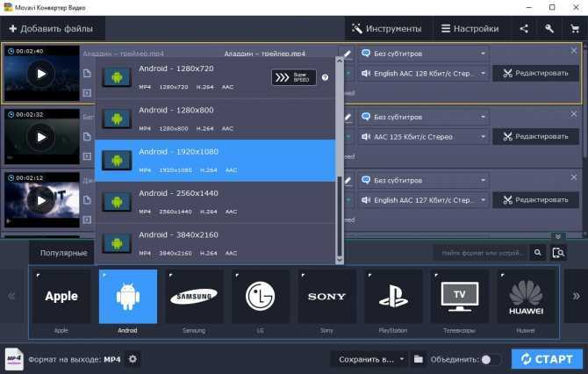
Task: Click the shopping cart icon
Action: coord(575,28)
